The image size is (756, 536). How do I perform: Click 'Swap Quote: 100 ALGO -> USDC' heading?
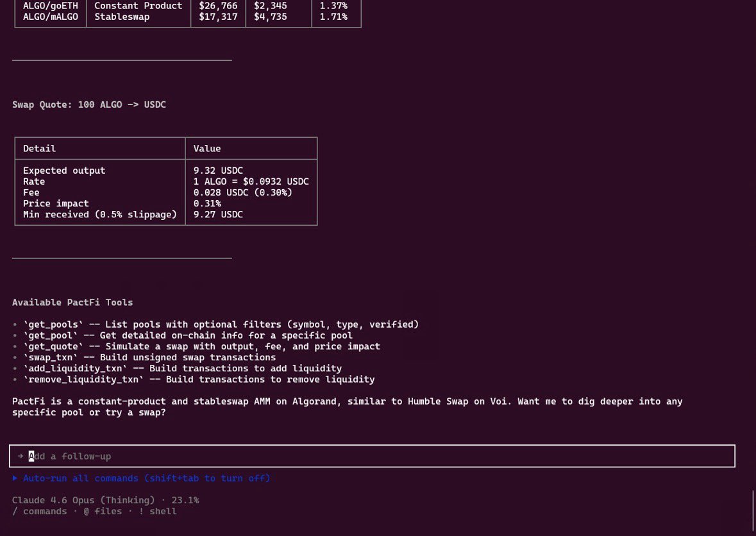[x=89, y=105]
